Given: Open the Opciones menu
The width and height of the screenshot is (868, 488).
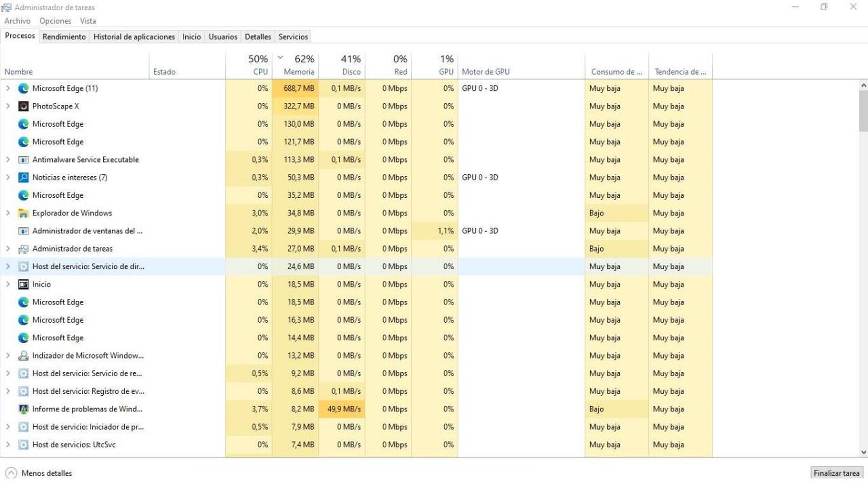Looking at the screenshot, I should tap(55, 21).
